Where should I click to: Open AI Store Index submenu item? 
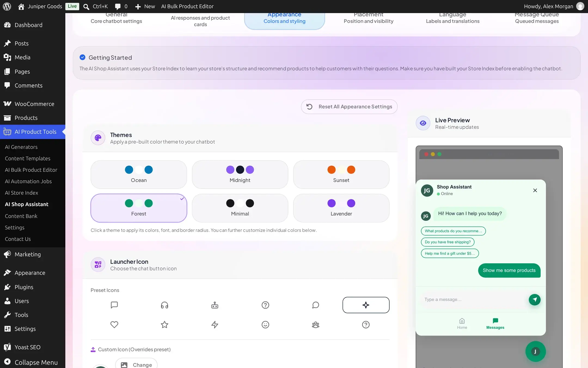[22, 193]
